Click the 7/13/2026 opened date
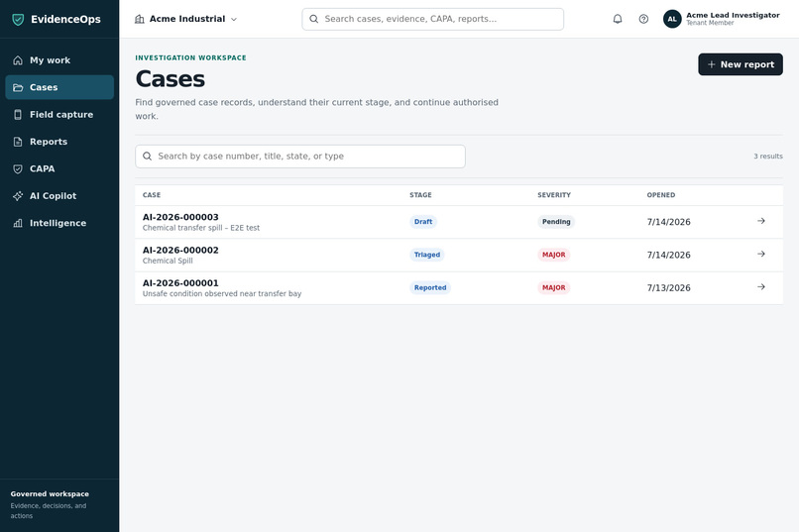The width and height of the screenshot is (799, 532). 668,288
